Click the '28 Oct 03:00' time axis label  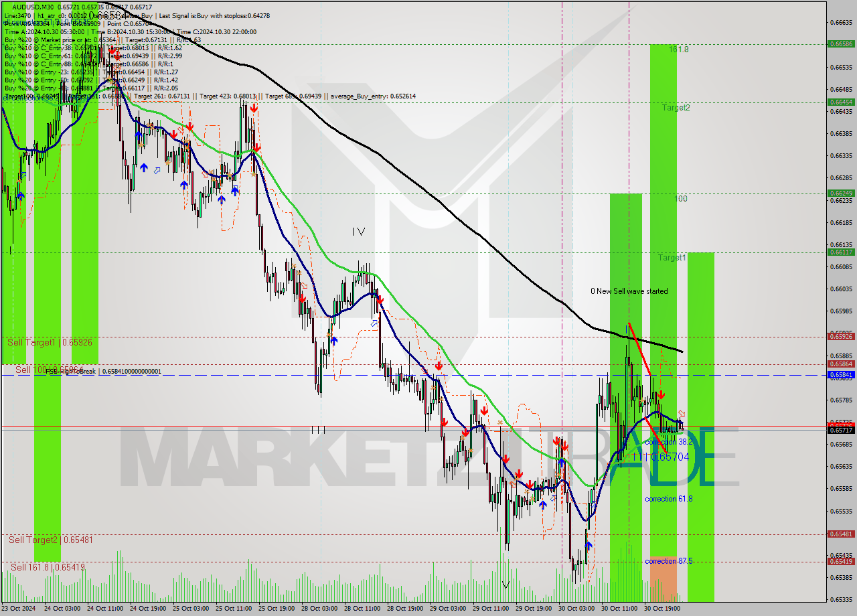319,609
